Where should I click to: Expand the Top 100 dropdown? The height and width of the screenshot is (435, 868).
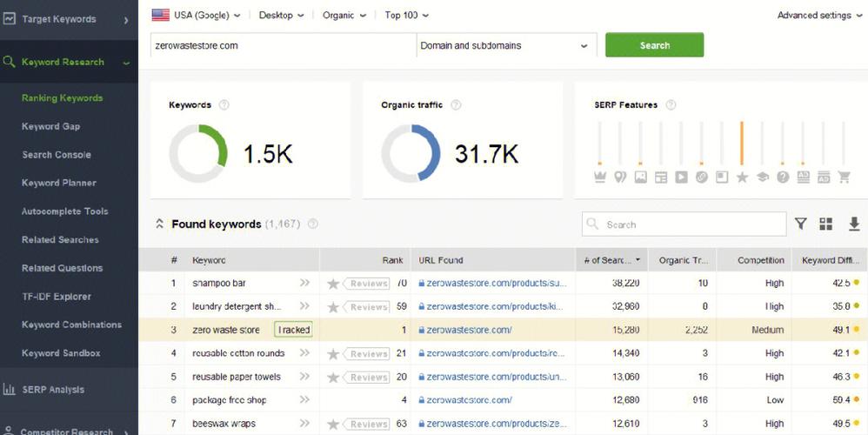(x=407, y=16)
